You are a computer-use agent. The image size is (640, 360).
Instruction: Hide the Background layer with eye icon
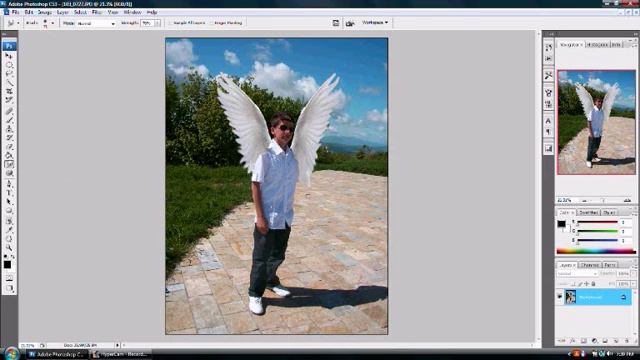[x=560, y=297]
